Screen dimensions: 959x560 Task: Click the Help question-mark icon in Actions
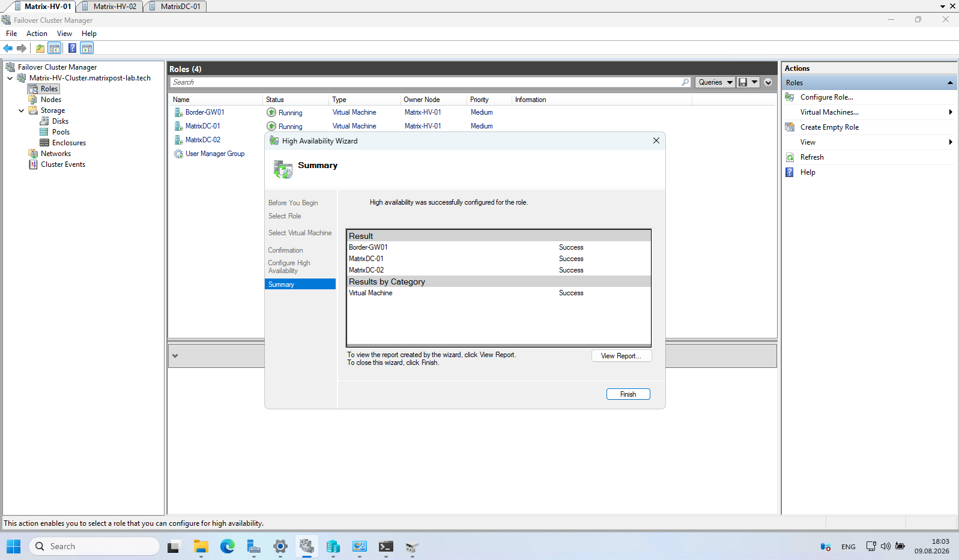pos(790,172)
